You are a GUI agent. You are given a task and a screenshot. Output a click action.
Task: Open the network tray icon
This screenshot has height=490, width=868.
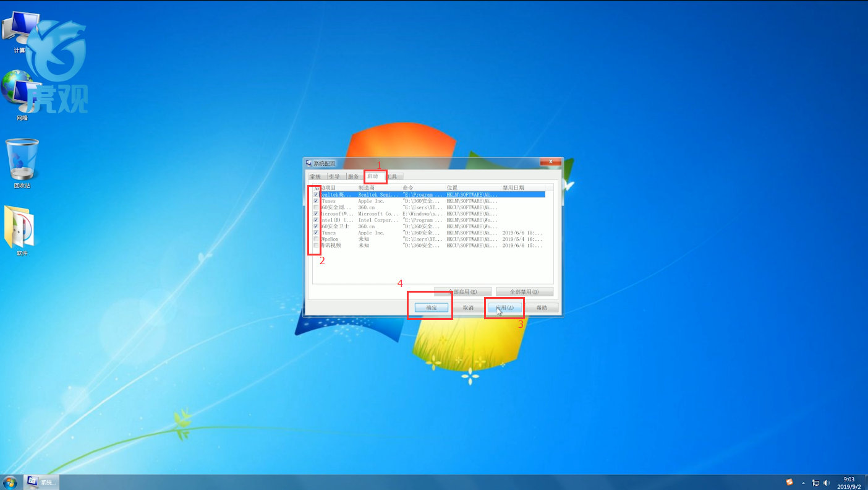(x=815, y=483)
